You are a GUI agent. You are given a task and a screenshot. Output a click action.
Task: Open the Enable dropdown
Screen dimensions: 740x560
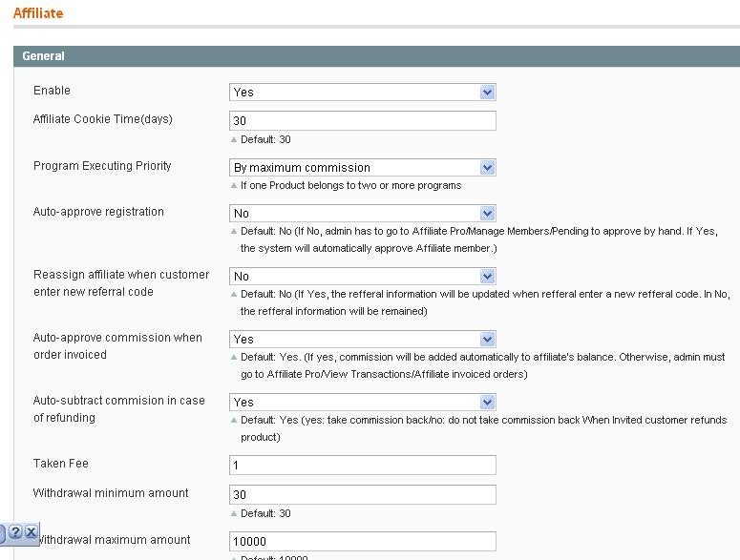pos(363,92)
